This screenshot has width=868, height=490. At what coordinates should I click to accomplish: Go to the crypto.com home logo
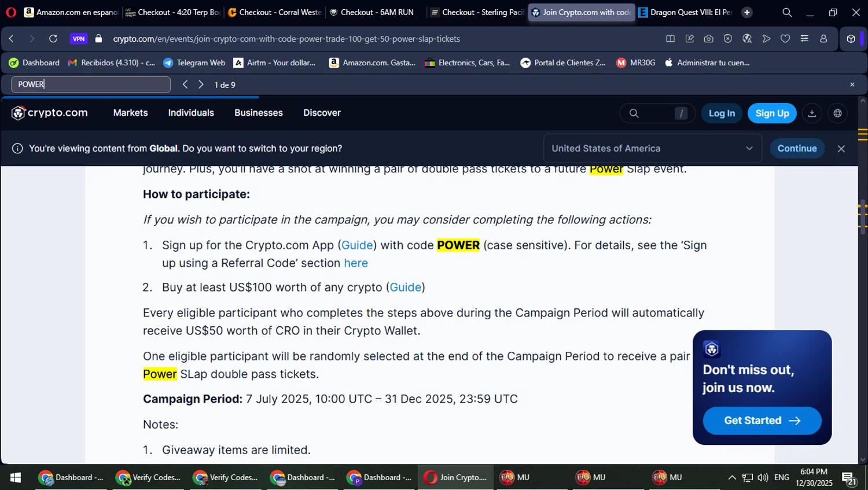[50, 113]
